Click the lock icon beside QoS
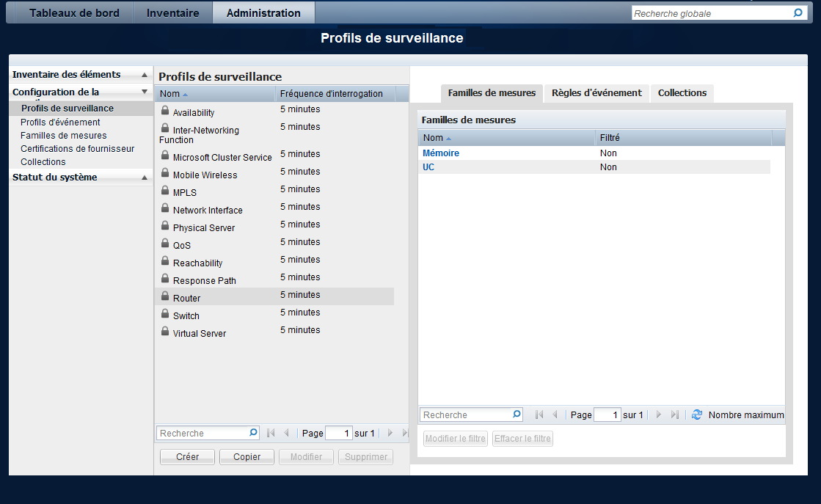The width and height of the screenshot is (821, 504). pos(165,243)
